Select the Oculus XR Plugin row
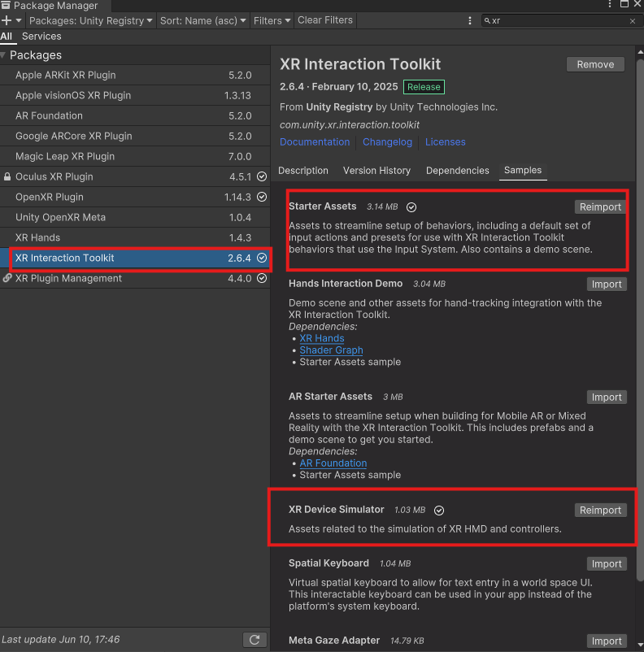The image size is (644, 652). pos(135,176)
